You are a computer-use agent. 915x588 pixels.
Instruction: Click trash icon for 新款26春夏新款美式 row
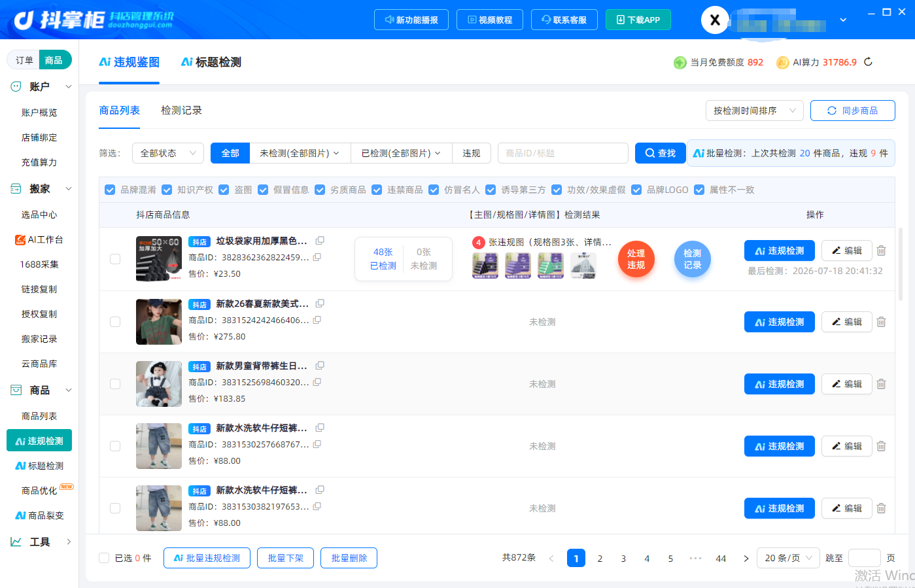[x=881, y=322]
